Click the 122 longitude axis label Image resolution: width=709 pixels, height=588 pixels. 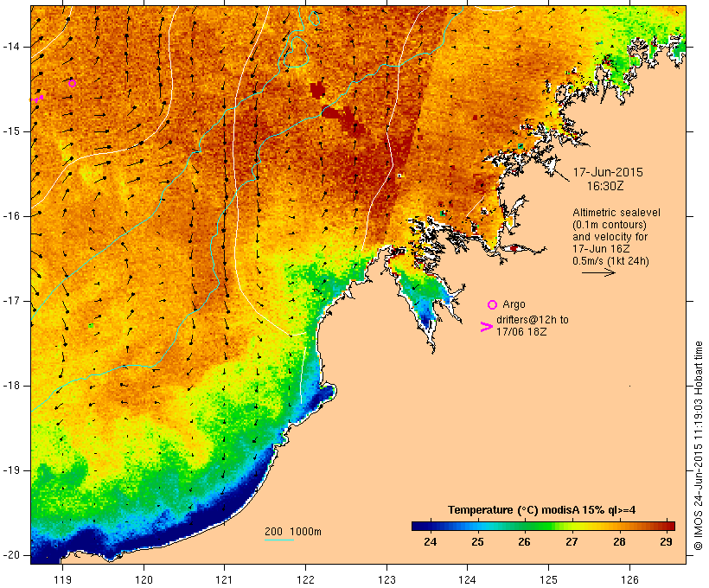(x=305, y=580)
